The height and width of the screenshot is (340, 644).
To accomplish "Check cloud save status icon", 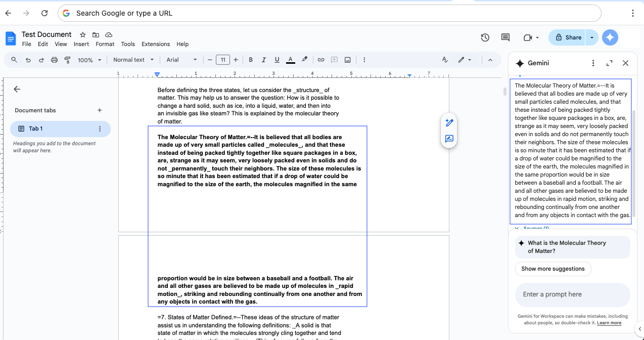I will 109,34.
